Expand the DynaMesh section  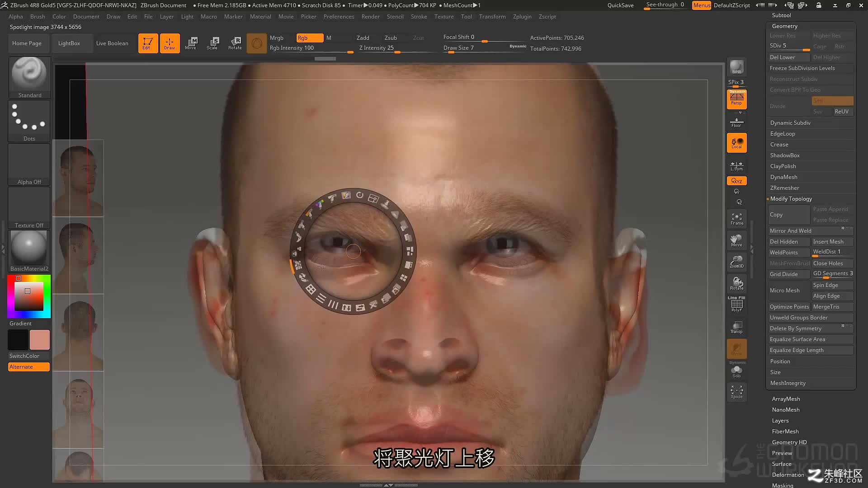click(783, 177)
